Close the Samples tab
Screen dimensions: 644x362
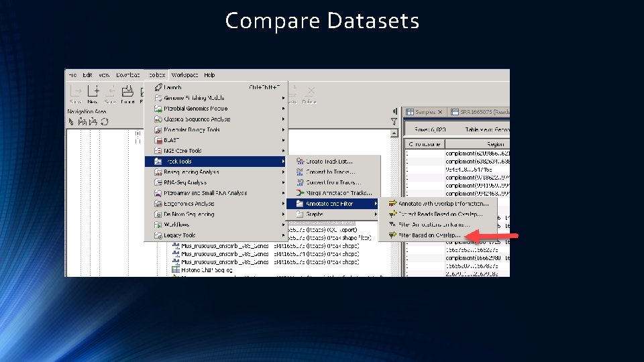tap(440, 112)
